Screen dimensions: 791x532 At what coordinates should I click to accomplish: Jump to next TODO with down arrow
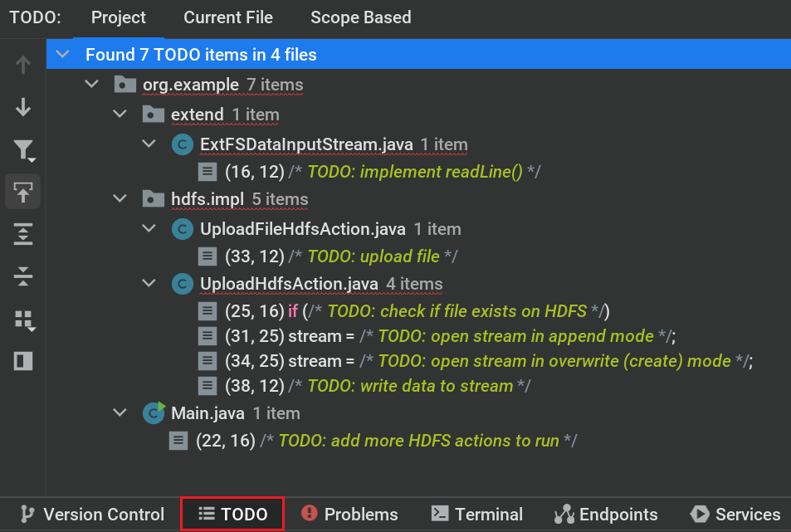point(23,106)
